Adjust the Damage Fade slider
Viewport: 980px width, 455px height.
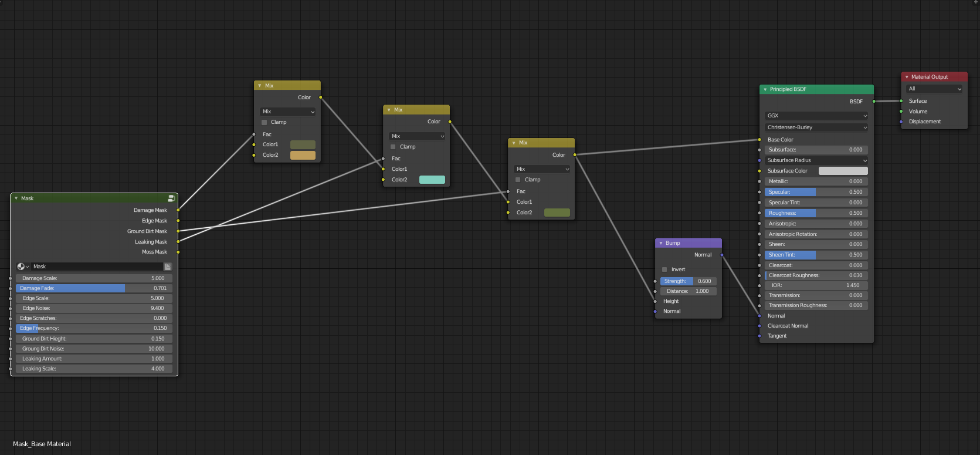click(94, 288)
